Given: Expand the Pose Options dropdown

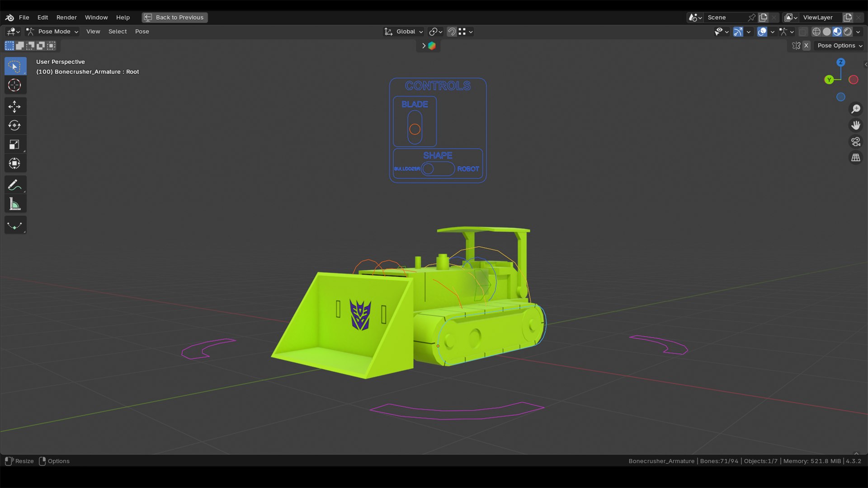Looking at the screenshot, I should tap(840, 46).
